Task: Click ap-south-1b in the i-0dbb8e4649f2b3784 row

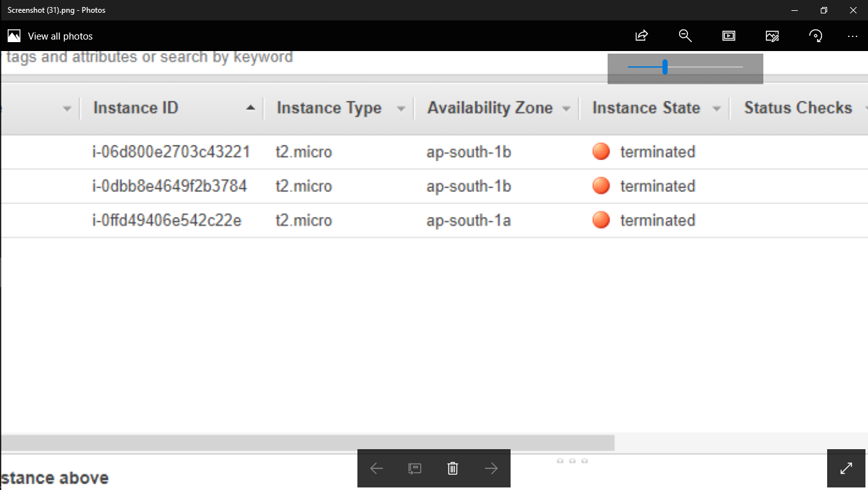Action: tap(469, 186)
